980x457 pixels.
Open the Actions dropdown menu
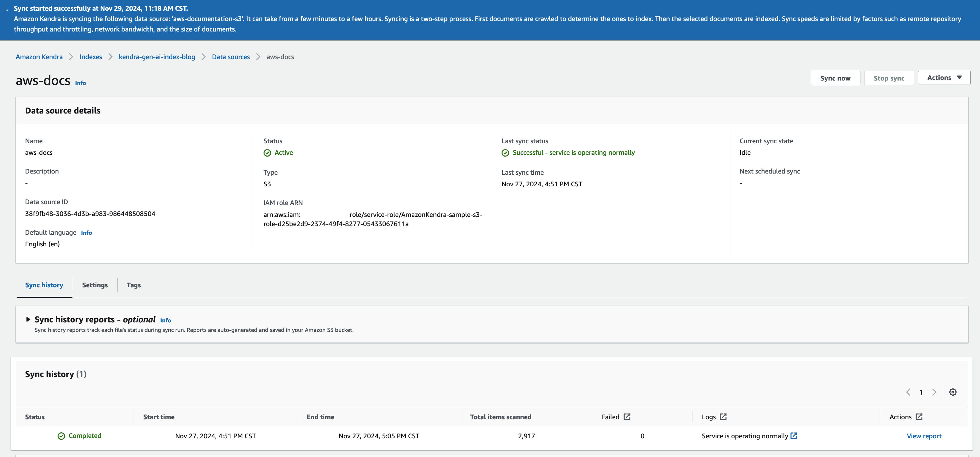944,78
